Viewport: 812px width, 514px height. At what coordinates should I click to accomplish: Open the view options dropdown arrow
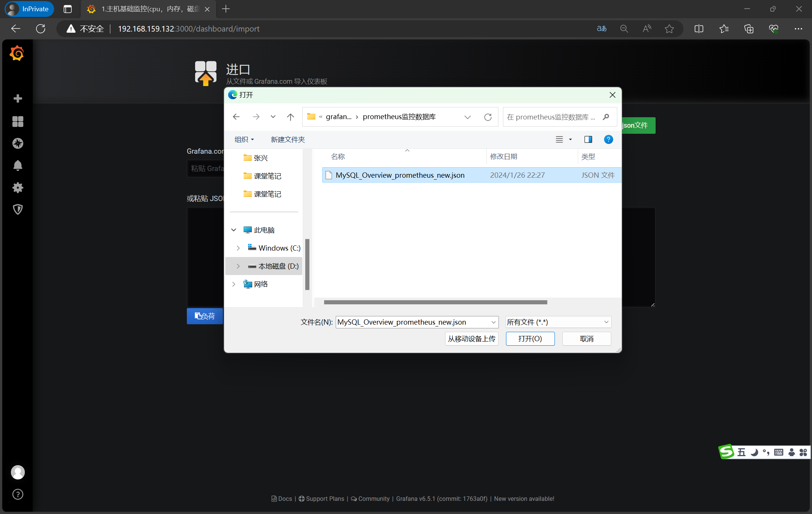coord(570,139)
